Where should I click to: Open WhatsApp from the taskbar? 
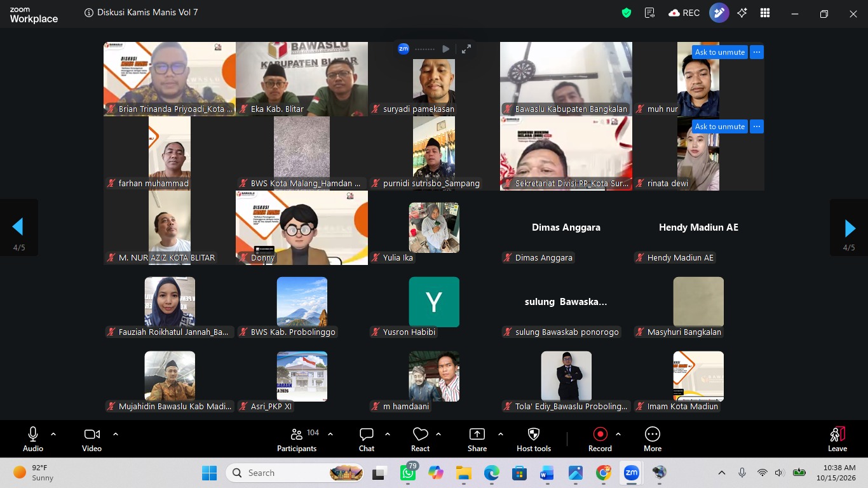(x=408, y=473)
